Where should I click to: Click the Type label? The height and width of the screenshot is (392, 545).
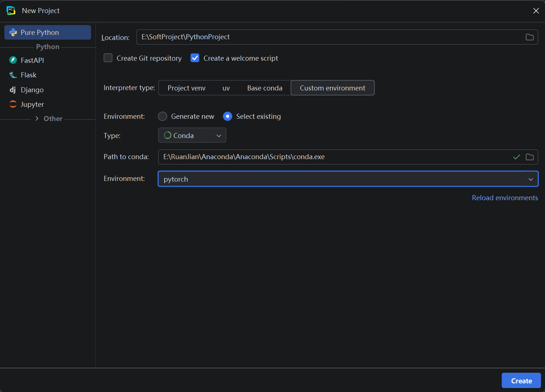112,136
